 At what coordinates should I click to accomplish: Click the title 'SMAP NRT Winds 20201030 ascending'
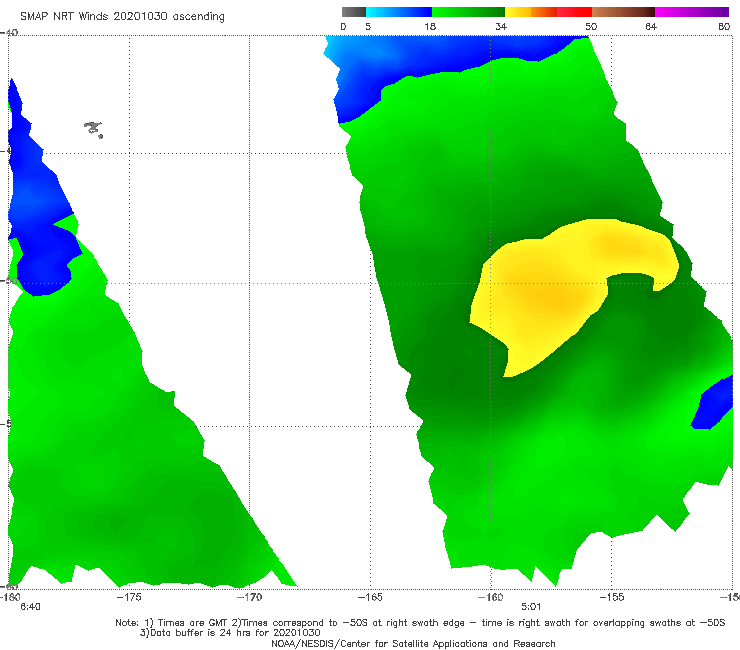click(x=122, y=16)
